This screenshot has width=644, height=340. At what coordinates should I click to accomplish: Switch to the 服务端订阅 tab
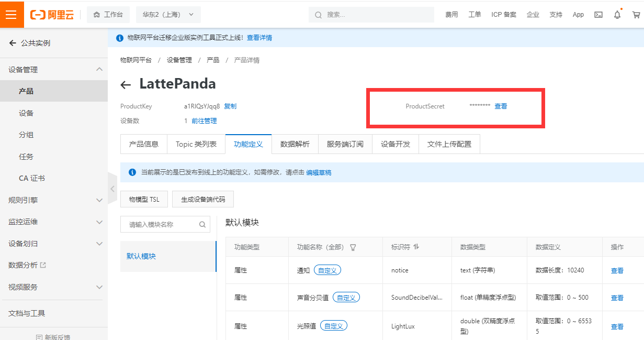click(345, 144)
